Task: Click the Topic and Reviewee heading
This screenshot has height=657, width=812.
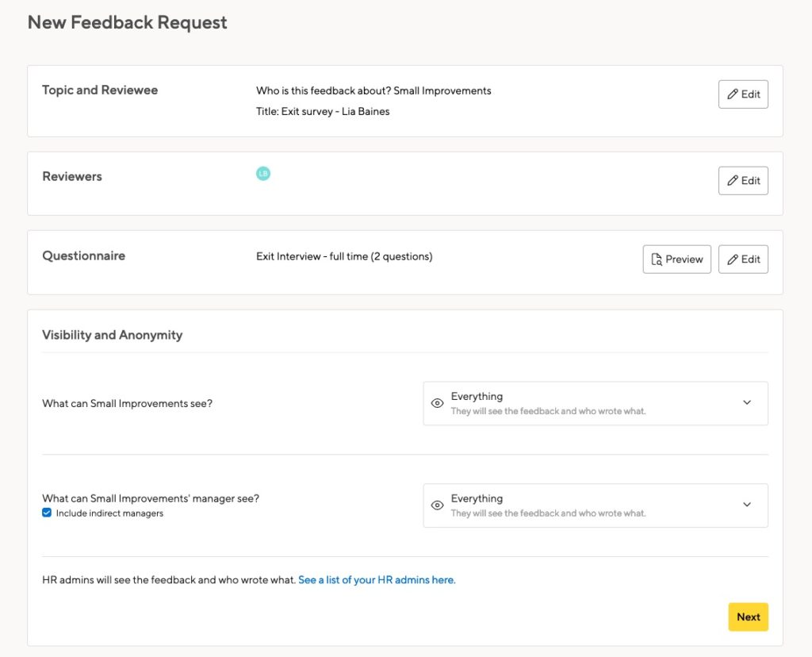Action: [x=100, y=90]
